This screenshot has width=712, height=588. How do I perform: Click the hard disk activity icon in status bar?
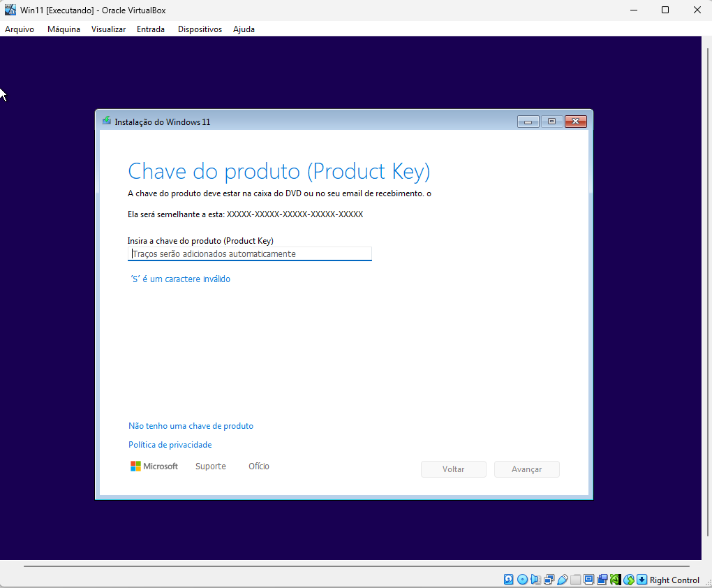coord(509,580)
